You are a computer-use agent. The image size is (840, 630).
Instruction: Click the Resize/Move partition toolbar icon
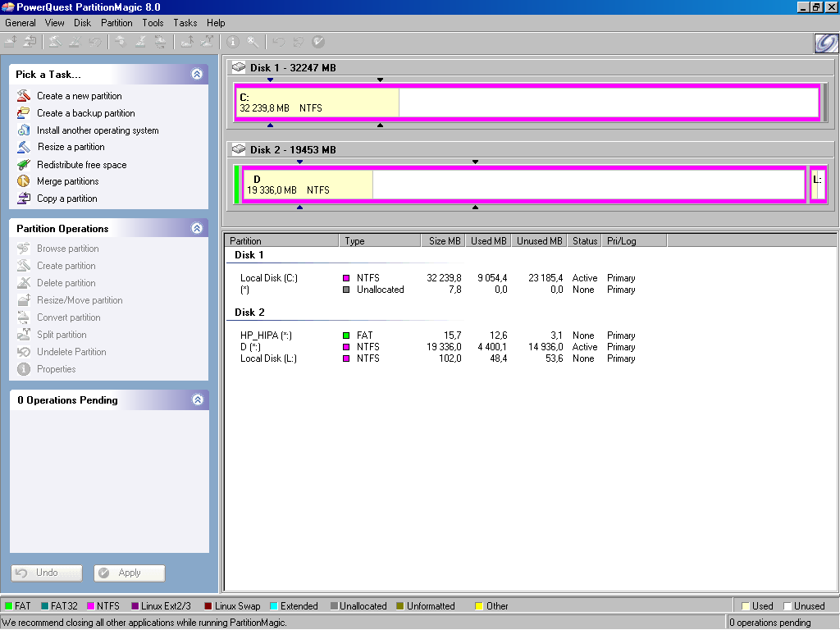click(x=11, y=42)
